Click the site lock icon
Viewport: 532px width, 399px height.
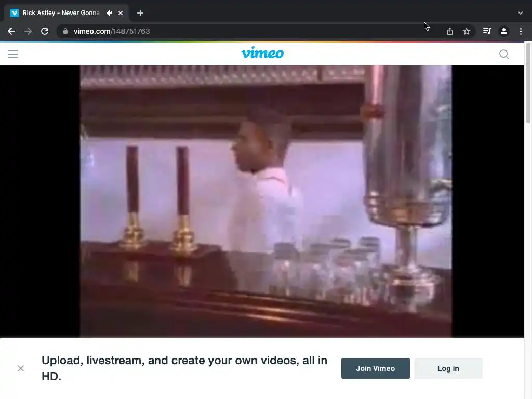65,31
